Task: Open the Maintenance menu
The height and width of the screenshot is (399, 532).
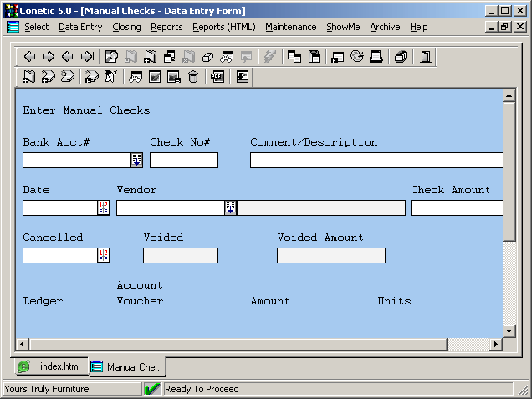Action: pyautogui.click(x=291, y=27)
